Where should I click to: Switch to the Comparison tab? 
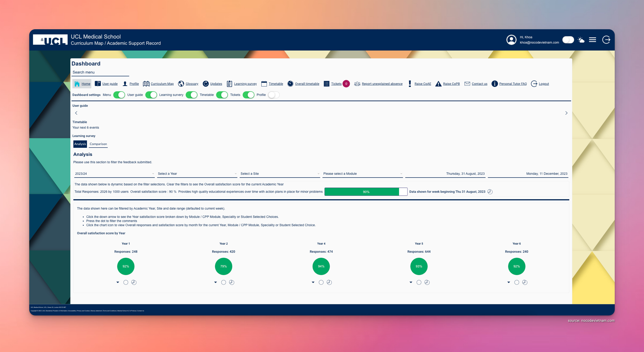pos(98,144)
